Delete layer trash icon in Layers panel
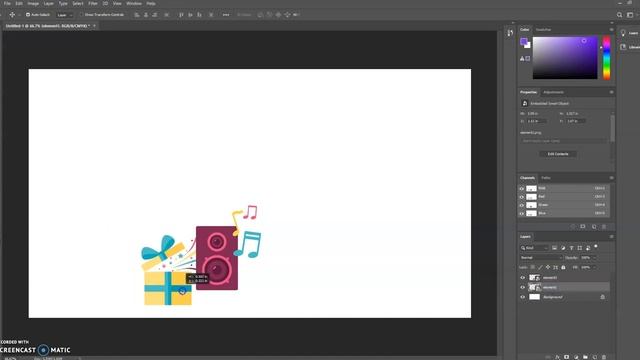 (604, 357)
